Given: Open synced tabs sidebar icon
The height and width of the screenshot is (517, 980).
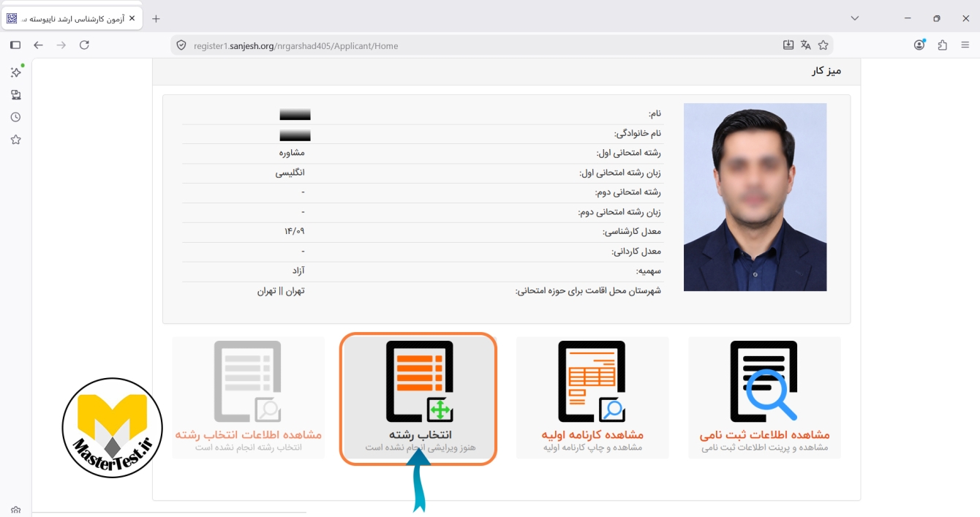Looking at the screenshot, I should coord(15,94).
